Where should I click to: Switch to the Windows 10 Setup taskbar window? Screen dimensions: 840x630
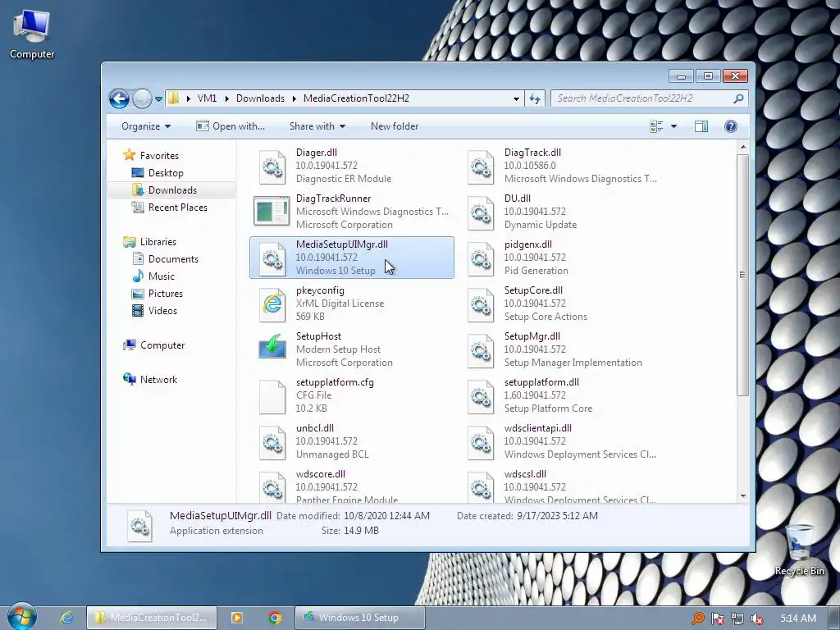[359, 618]
